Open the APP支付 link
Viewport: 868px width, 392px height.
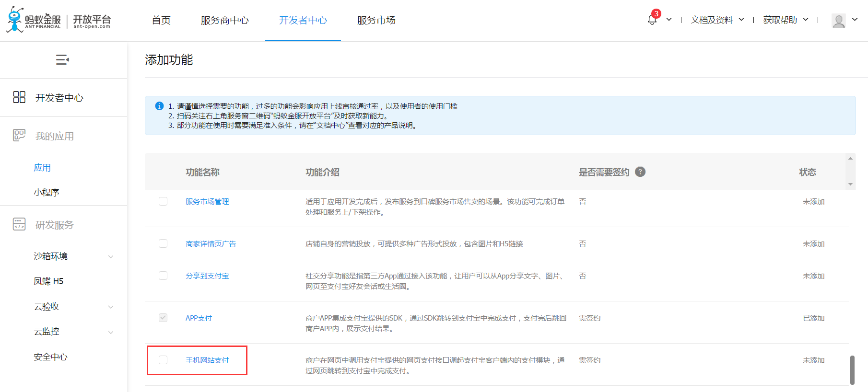(x=199, y=318)
